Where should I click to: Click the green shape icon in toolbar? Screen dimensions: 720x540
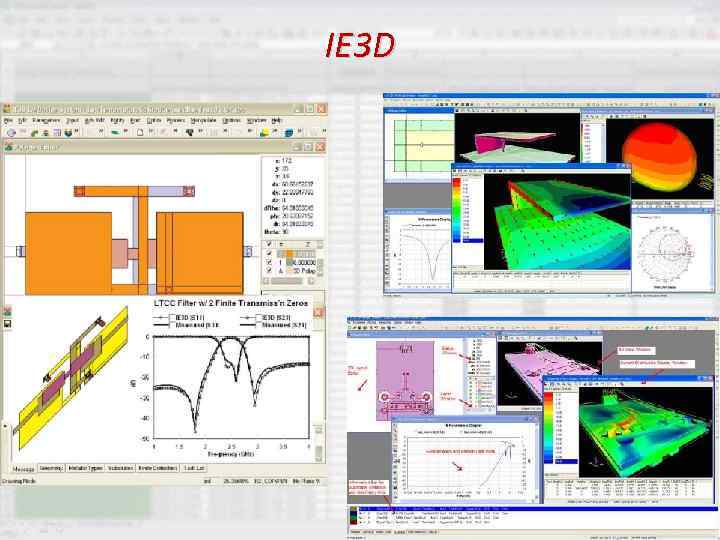click(x=115, y=133)
